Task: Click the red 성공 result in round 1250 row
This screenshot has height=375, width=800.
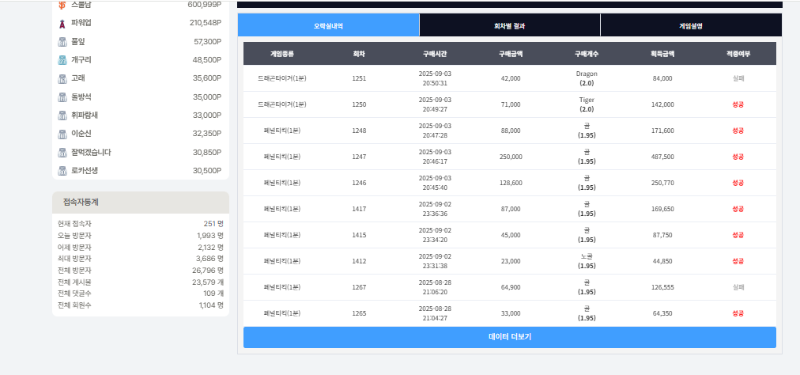Action: point(738,105)
